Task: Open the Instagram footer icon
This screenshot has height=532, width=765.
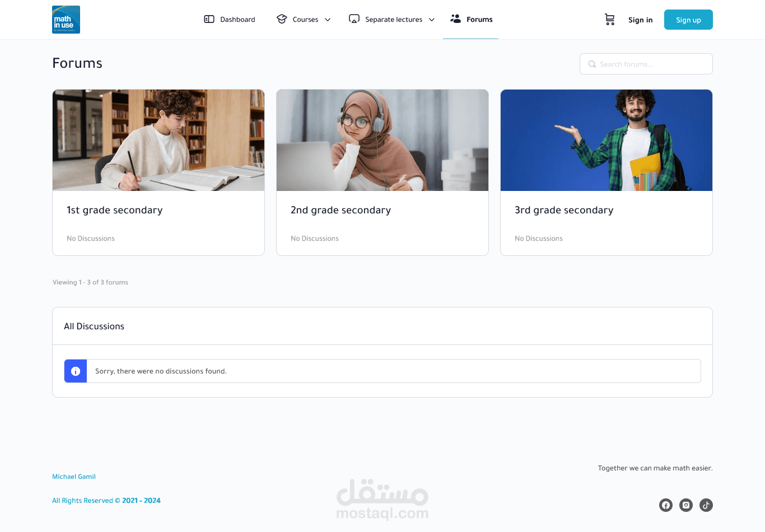Action: point(686,505)
